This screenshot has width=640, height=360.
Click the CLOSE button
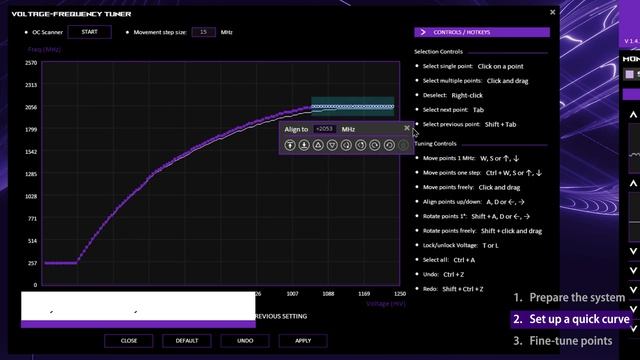129,340
